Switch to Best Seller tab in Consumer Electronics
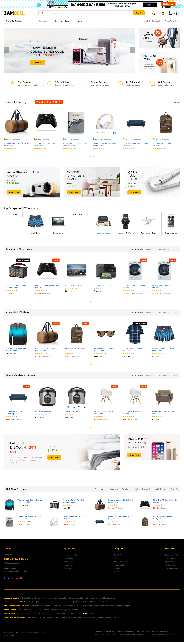This screenshot has height=644, width=184. click(x=151, y=249)
